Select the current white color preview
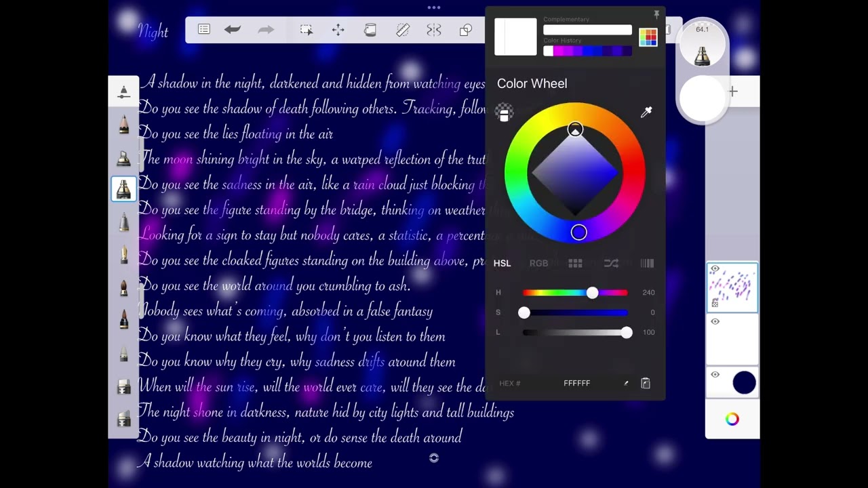 [515, 37]
